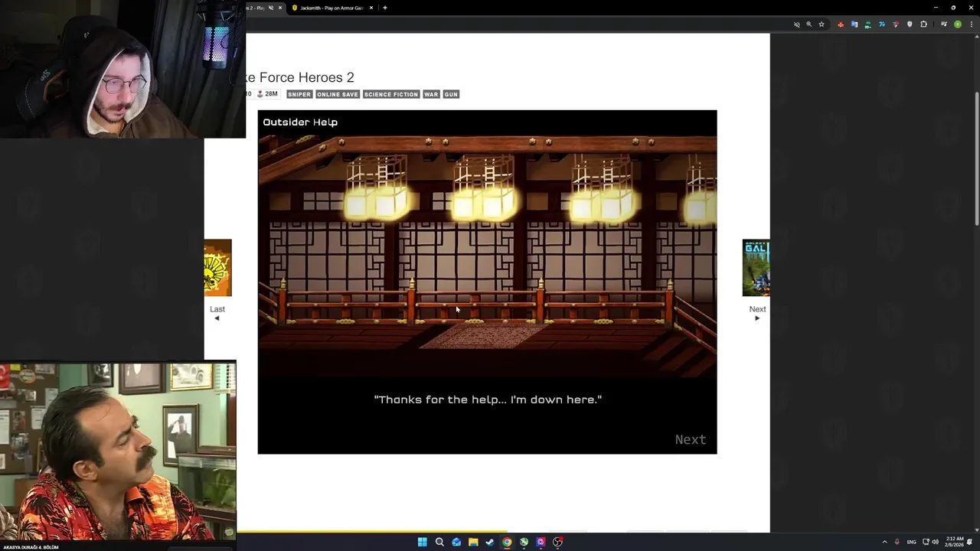
Task: Select the ONLINE SAVE tag
Action: click(338, 94)
